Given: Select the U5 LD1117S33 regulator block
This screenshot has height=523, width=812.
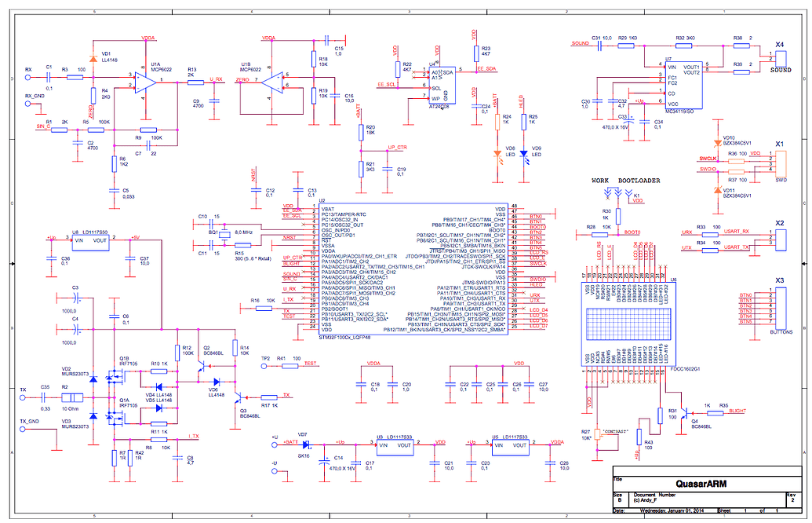Looking at the screenshot, I should [x=510, y=448].
